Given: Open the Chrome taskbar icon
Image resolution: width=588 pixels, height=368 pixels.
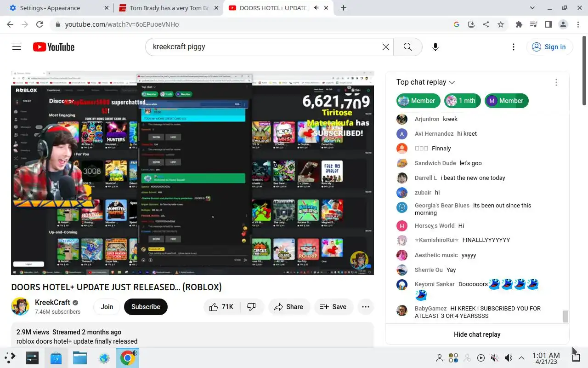Looking at the screenshot, I should (128, 357).
